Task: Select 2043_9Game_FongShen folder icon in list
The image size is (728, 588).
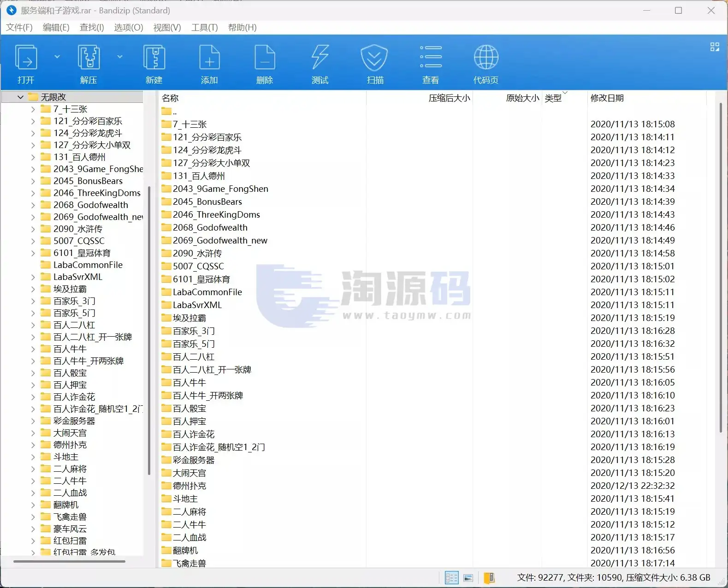Action: pos(166,189)
